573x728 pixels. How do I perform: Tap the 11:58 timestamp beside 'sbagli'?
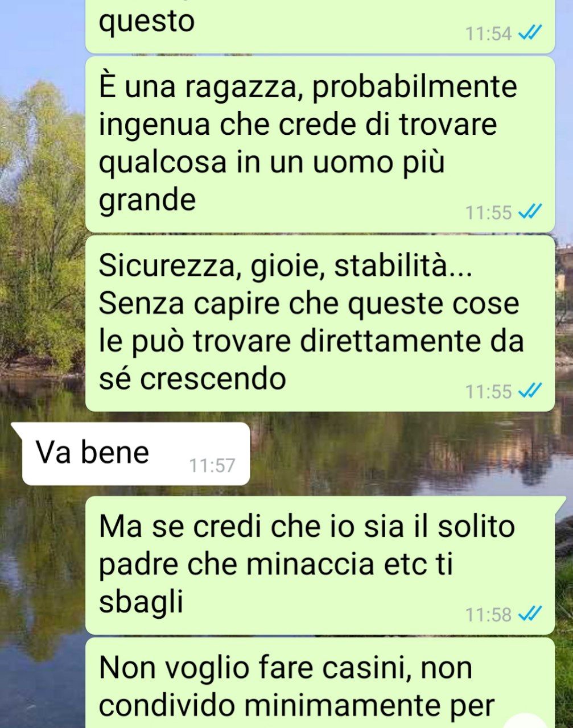click(488, 614)
